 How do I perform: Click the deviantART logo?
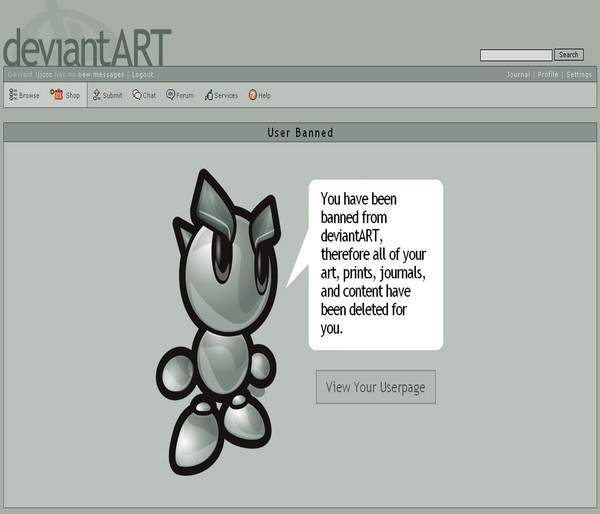87,47
